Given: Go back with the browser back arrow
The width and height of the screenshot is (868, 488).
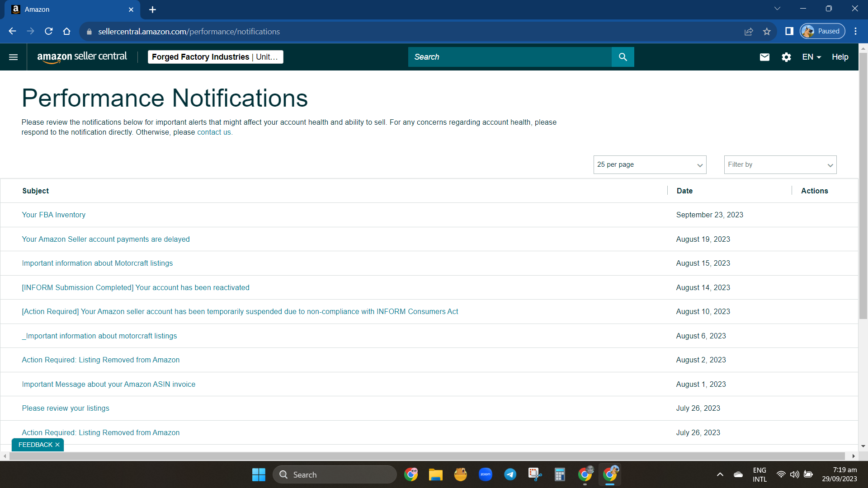Looking at the screenshot, I should (13, 31).
